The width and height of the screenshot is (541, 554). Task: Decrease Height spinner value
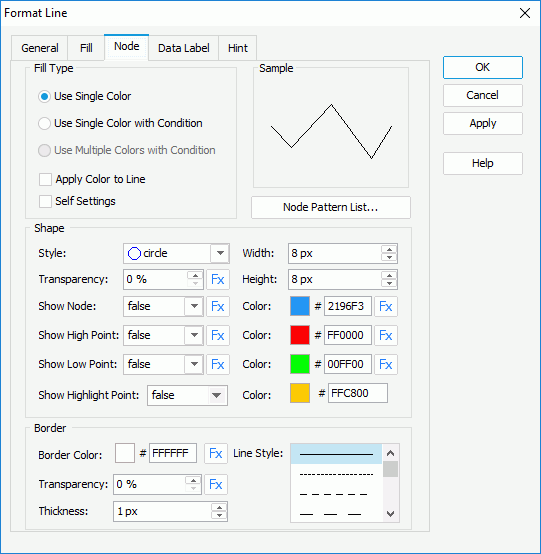389,284
